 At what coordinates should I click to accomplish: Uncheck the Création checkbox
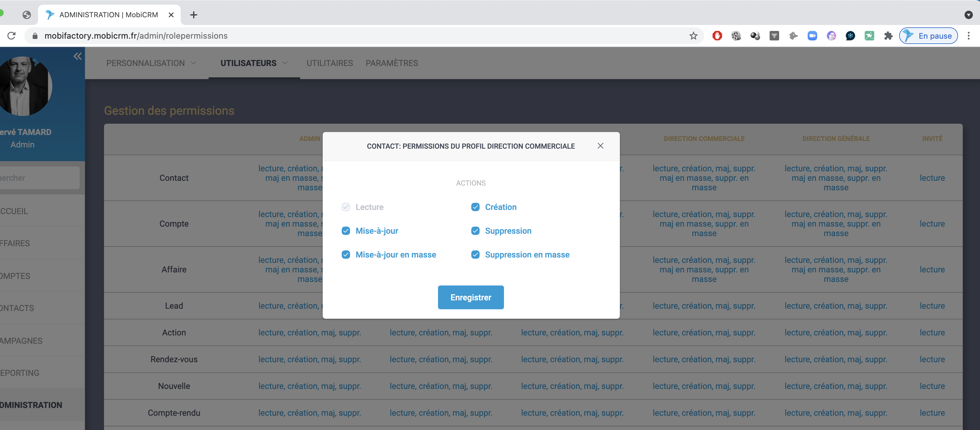coord(475,207)
